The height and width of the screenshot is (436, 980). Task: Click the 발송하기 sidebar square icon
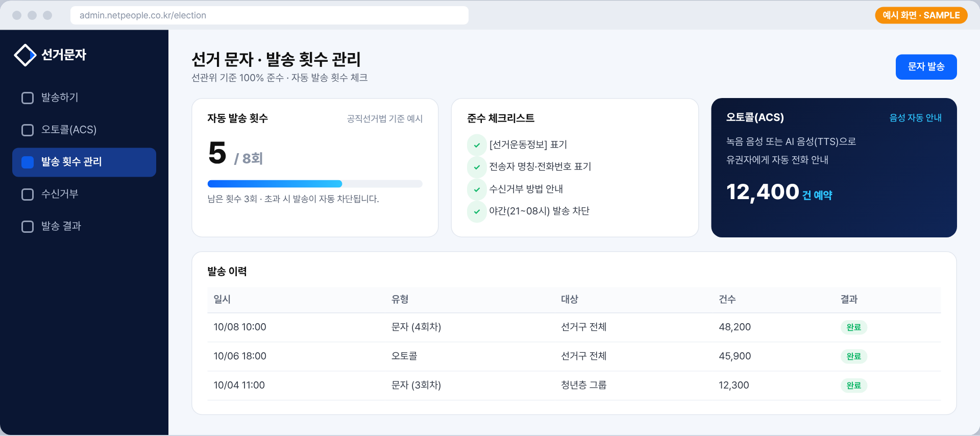coord(28,98)
